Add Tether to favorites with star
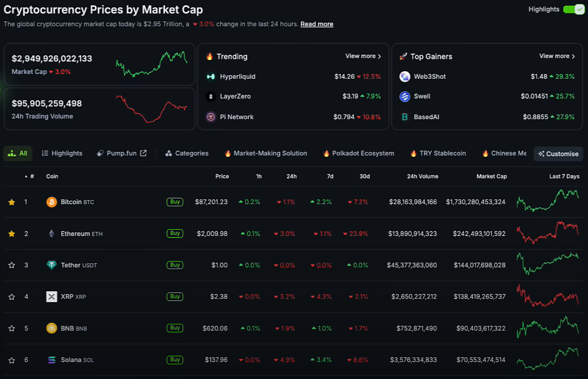This screenshot has width=588, height=379. (11, 265)
